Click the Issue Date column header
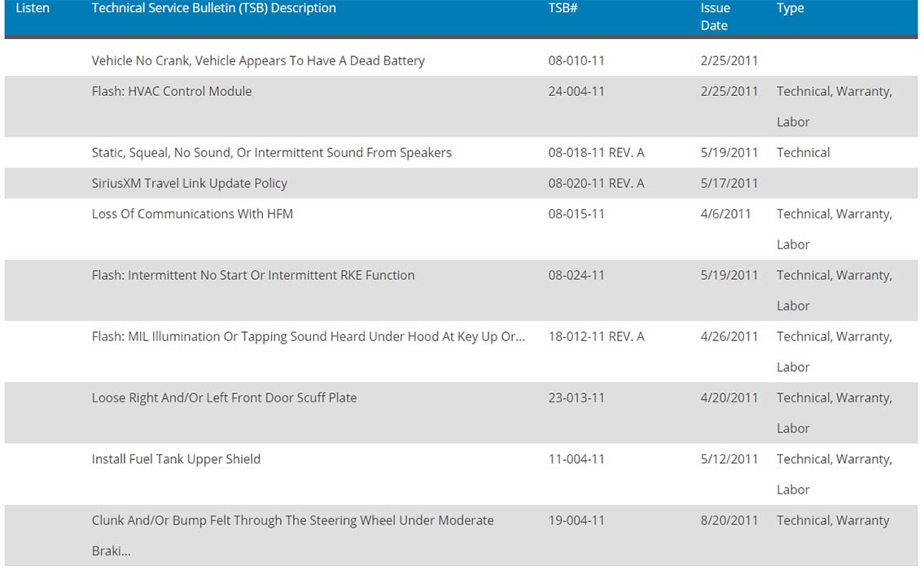This screenshot has height=570, width=924. tap(716, 17)
